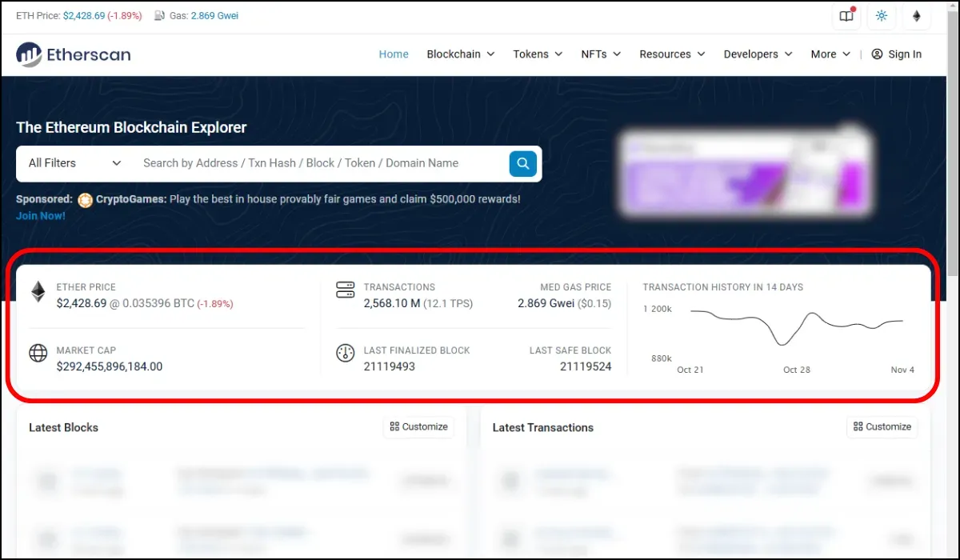Expand the Tokens menu
Image resolution: width=960 pixels, height=560 pixels.
point(538,54)
